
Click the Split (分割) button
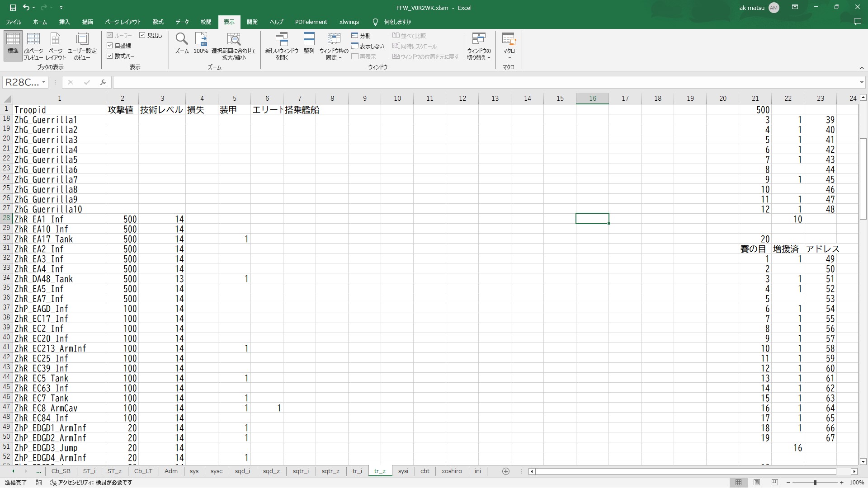[361, 36]
